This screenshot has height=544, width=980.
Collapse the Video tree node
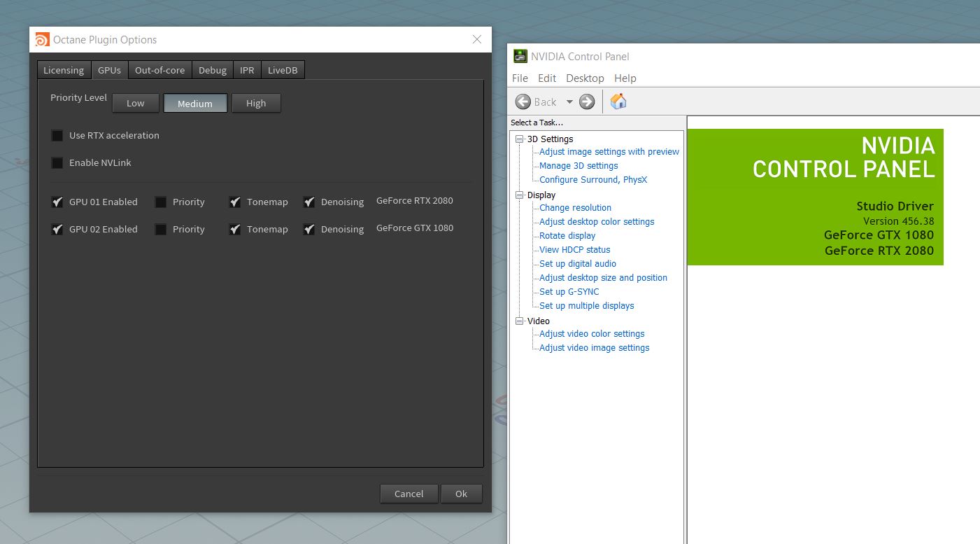(x=519, y=321)
